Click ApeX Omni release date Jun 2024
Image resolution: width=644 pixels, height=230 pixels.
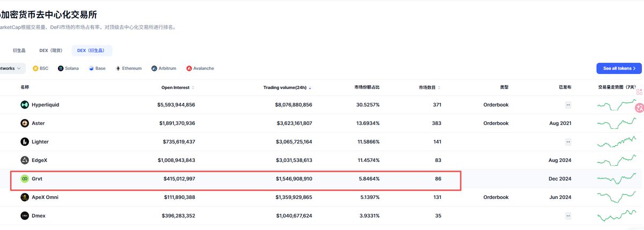point(559,197)
